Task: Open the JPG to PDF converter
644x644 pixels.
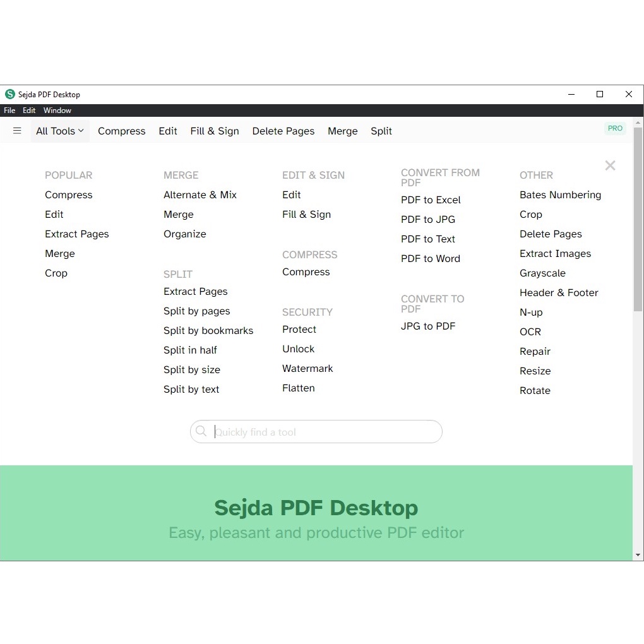Action: [x=428, y=326]
